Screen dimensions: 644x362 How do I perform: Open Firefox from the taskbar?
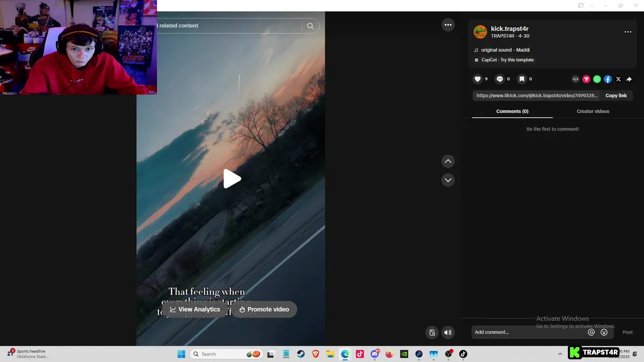click(389, 354)
